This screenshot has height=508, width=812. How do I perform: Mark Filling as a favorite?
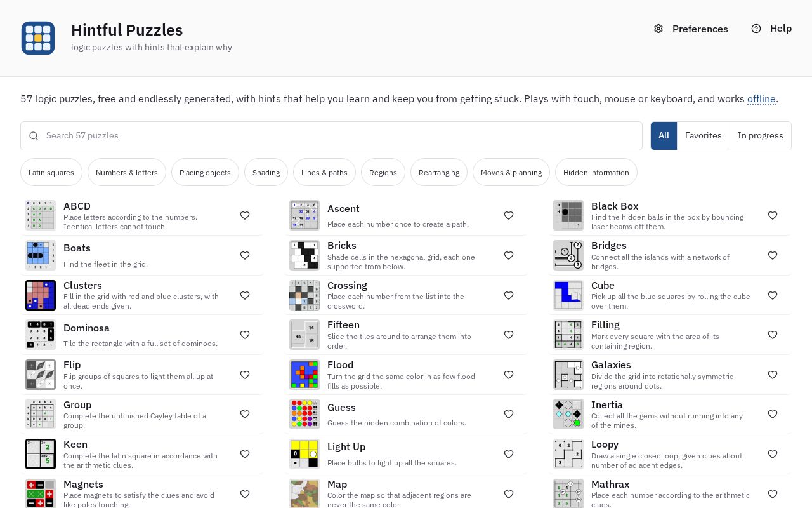click(x=773, y=335)
